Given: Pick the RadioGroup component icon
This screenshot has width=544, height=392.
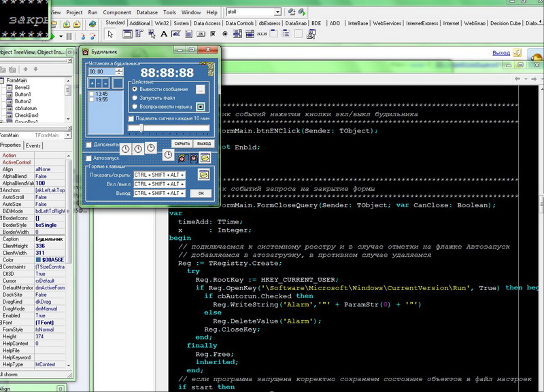Looking at the screenshot, I should pos(286,34).
